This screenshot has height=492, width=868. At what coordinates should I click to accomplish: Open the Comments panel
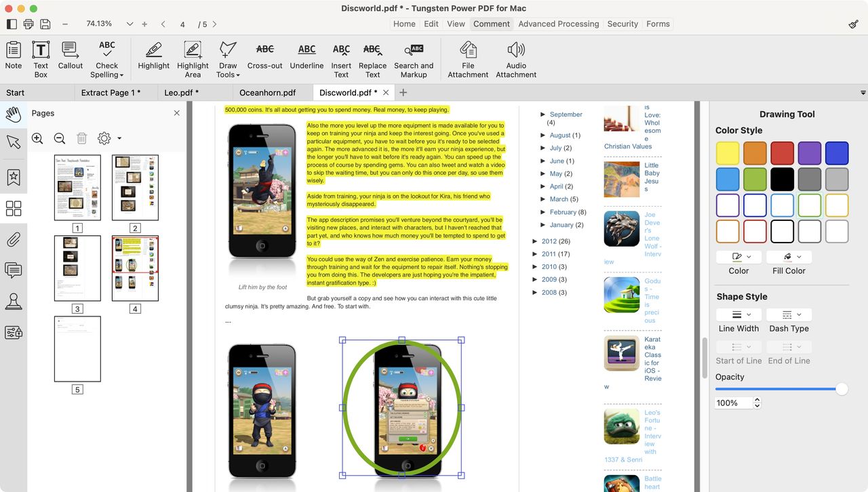(14, 270)
